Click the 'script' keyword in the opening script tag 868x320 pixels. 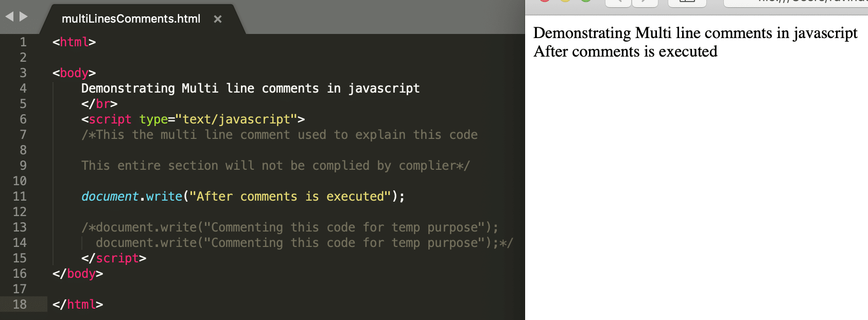click(110, 119)
